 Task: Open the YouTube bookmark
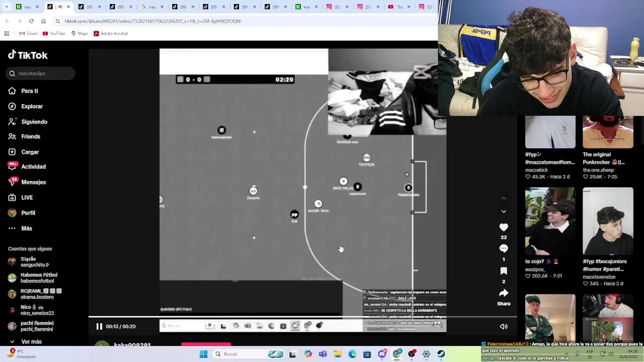click(54, 34)
